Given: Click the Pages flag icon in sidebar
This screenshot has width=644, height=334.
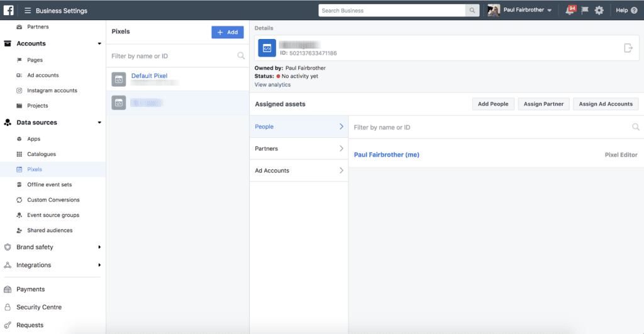Looking at the screenshot, I should [19, 60].
